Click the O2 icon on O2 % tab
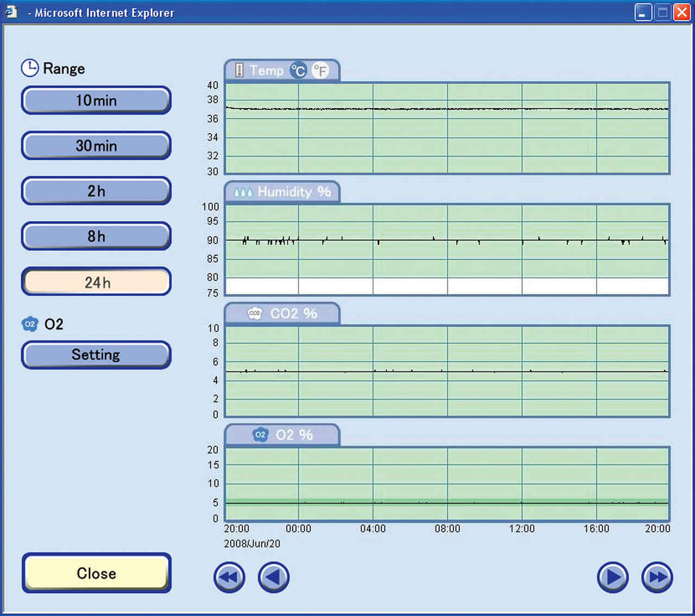Image resolution: width=695 pixels, height=616 pixels. 261,434
